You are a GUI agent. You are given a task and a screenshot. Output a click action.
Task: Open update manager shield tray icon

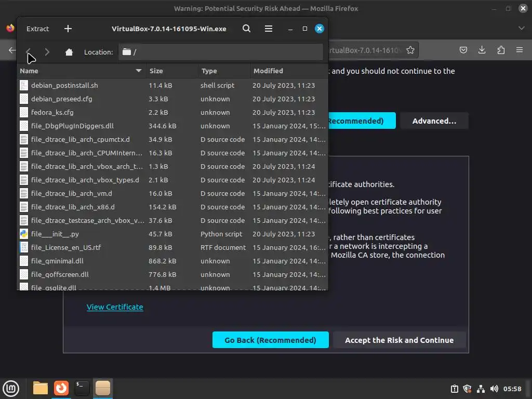click(x=467, y=389)
